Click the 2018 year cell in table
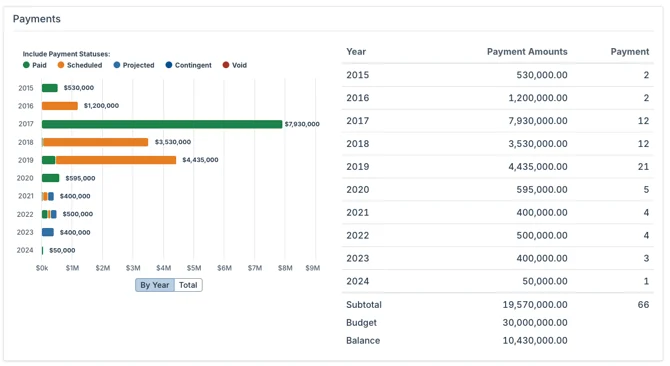 [x=358, y=144]
